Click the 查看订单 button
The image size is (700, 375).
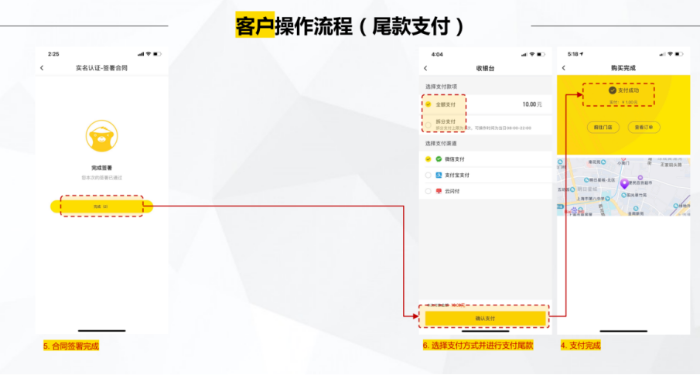coord(644,127)
